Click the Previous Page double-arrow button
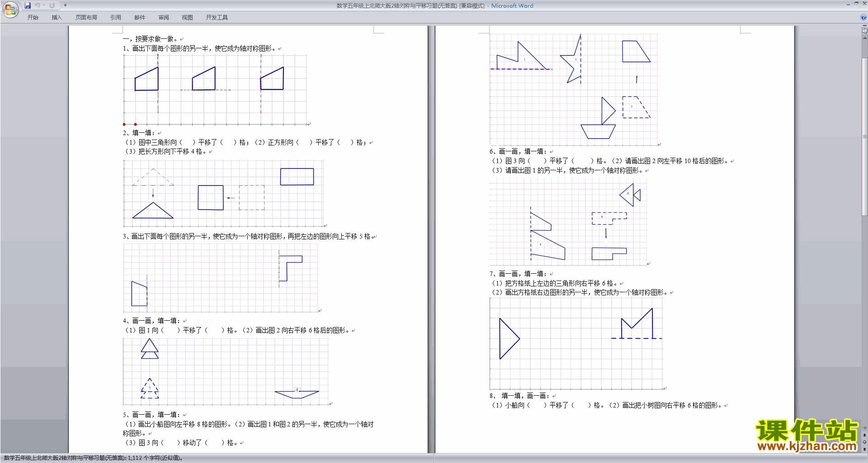 click(x=865, y=435)
